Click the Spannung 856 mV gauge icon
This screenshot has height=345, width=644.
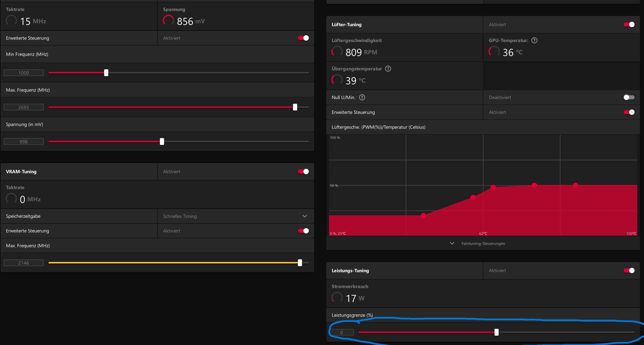[168, 20]
